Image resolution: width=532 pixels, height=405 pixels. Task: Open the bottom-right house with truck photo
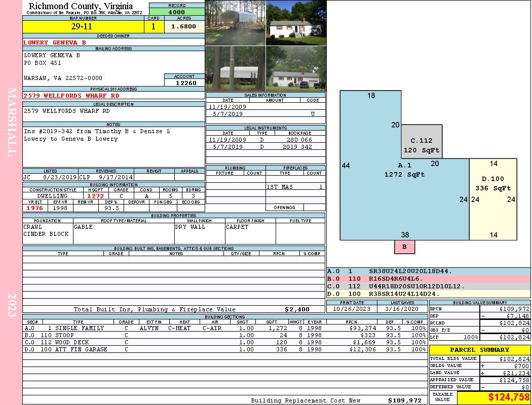[x=296, y=68]
